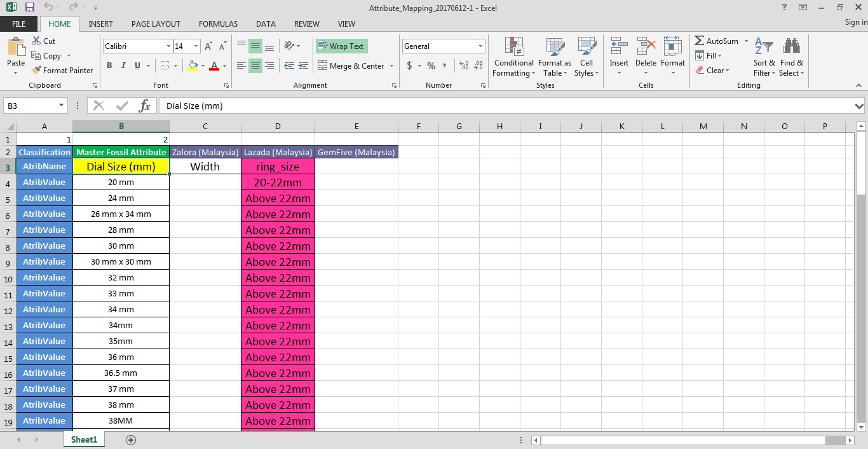The height and width of the screenshot is (449, 868).
Task: Toggle Bold formatting
Action: click(x=109, y=66)
